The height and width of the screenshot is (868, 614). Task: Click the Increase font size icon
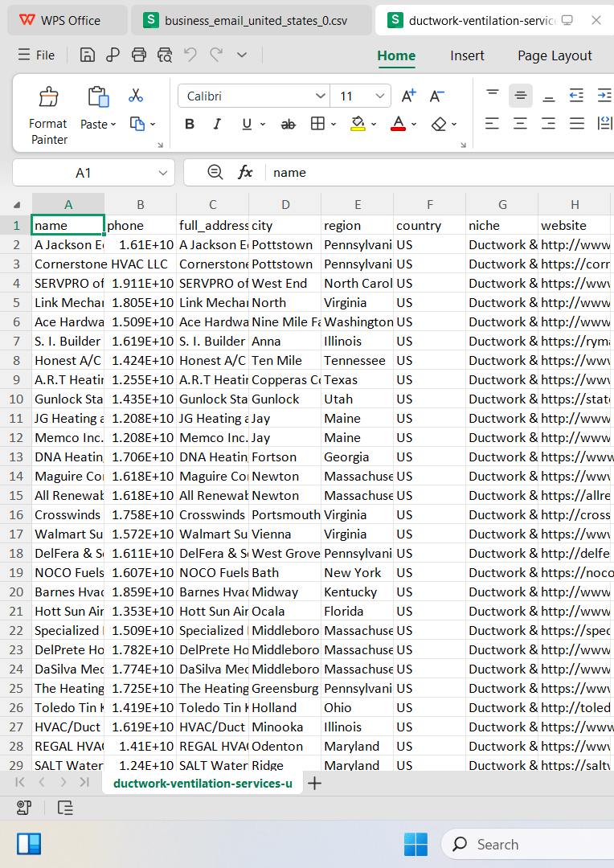point(408,96)
